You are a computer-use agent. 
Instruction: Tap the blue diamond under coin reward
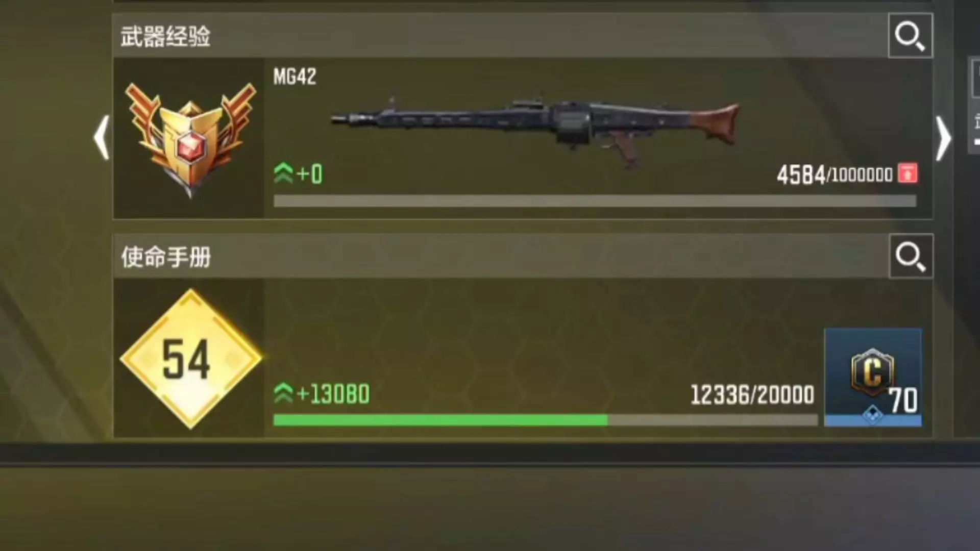(872, 415)
